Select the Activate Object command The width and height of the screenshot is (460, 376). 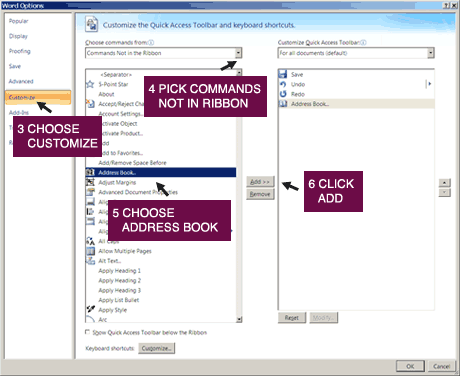click(x=119, y=123)
